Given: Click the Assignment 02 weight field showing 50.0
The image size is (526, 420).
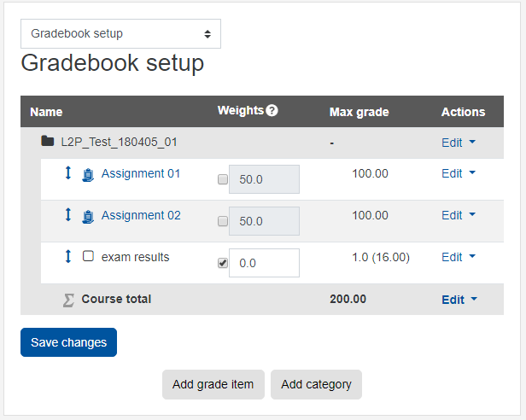Looking at the screenshot, I should (x=265, y=221).
